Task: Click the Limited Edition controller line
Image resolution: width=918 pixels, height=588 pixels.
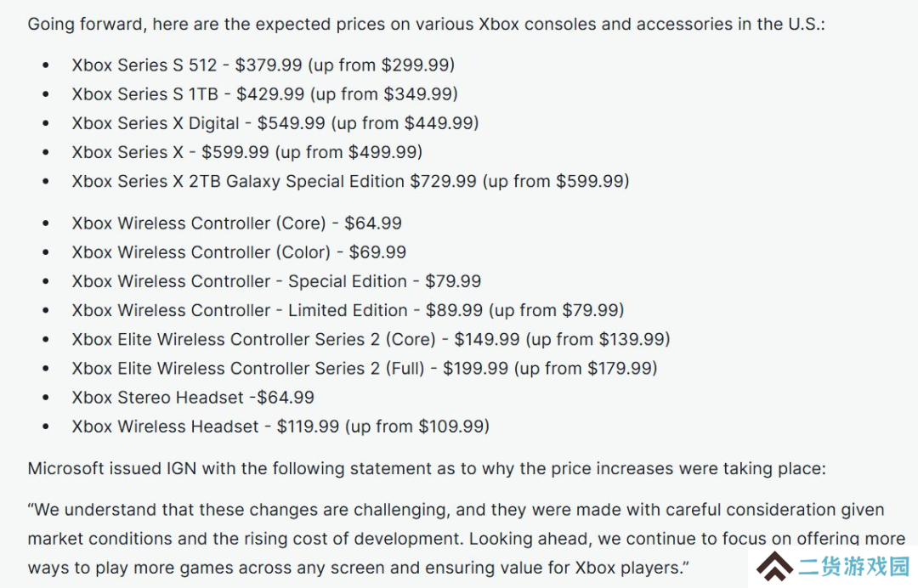Action: 348,310
